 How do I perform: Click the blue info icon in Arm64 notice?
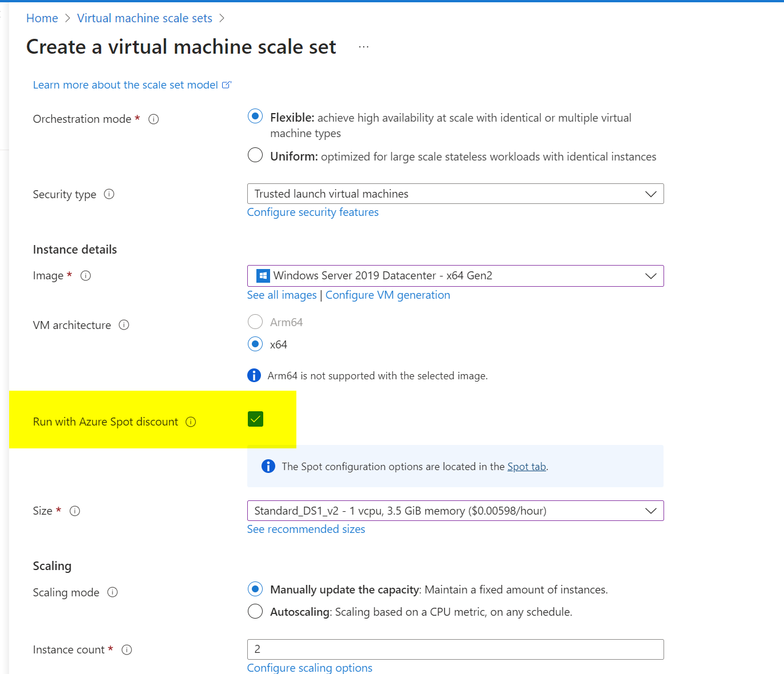click(x=254, y=375)
